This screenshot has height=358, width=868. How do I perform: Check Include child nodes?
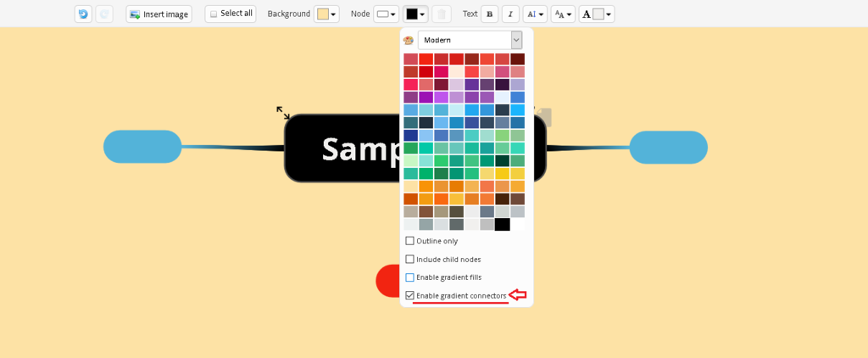tap(409, 260)
